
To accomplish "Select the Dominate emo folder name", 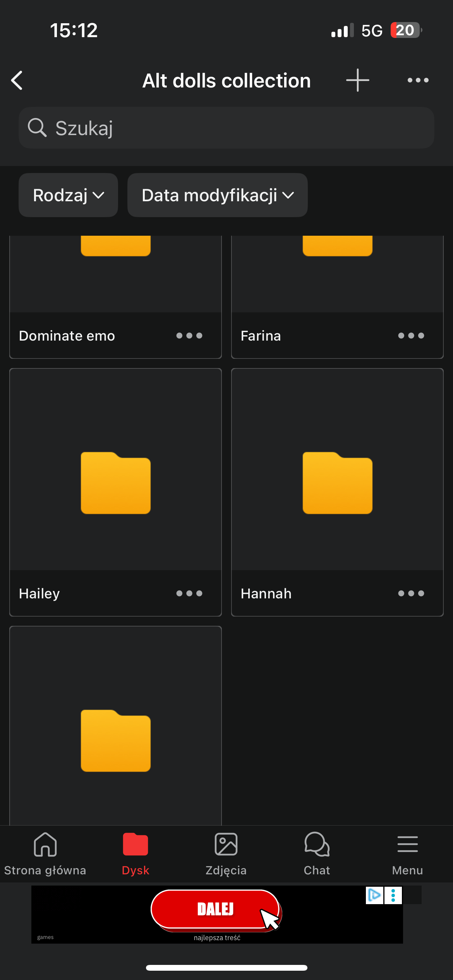I will click(x=67, y=336).
